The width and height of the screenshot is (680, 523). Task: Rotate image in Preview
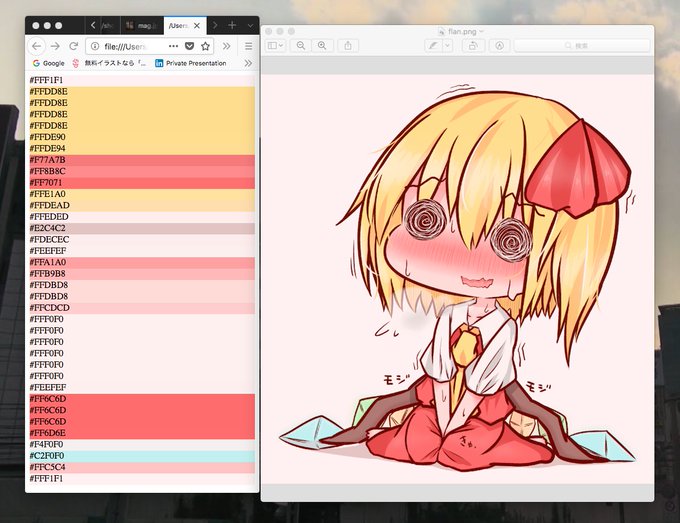point(473,46)
